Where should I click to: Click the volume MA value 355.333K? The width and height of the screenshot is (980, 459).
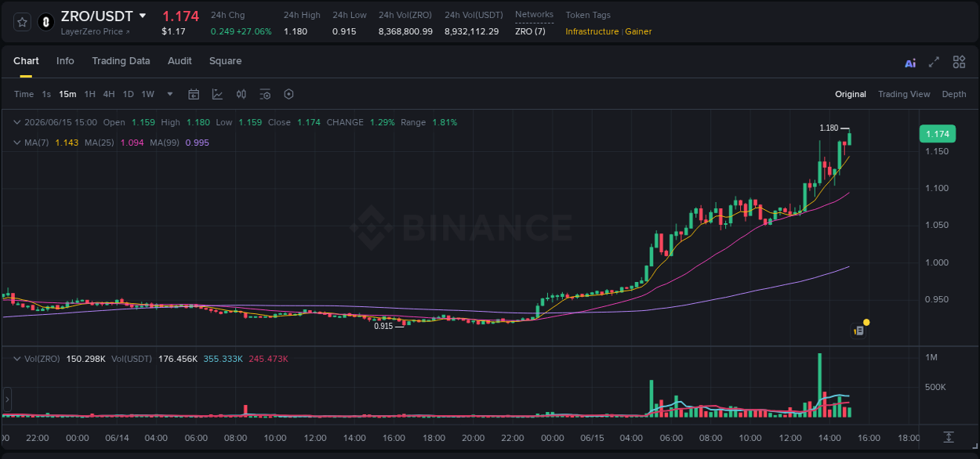(223, 359)
